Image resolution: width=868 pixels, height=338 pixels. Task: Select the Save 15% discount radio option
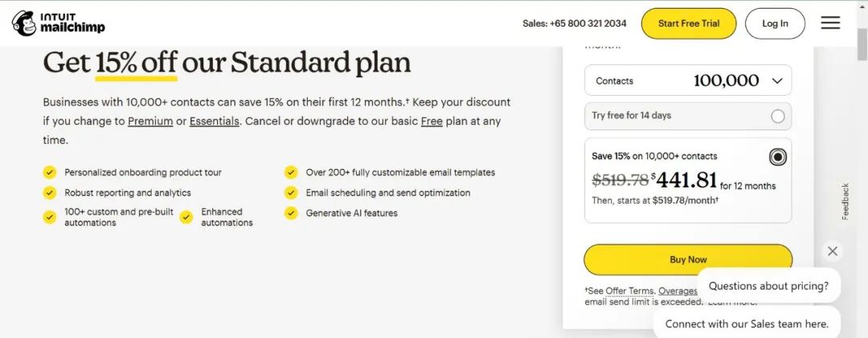(777, 156)
